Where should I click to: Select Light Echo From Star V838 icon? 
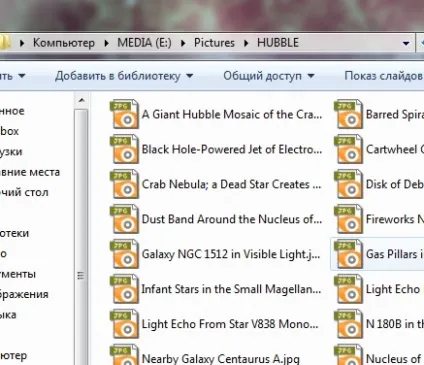[124, 324]
